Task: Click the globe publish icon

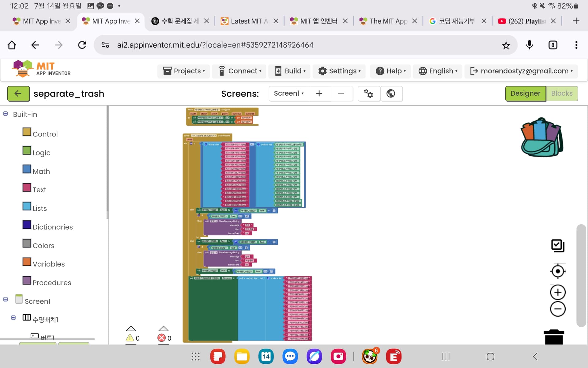Action: 391,93
